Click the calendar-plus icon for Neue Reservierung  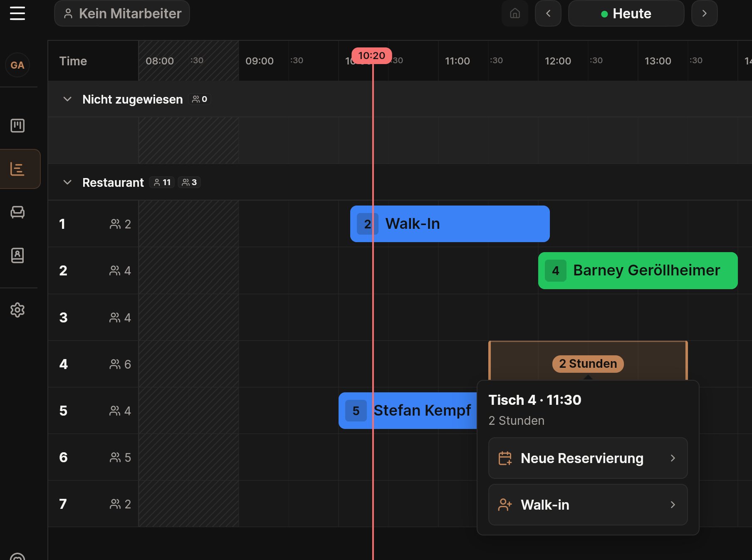(x=505, y=458)
